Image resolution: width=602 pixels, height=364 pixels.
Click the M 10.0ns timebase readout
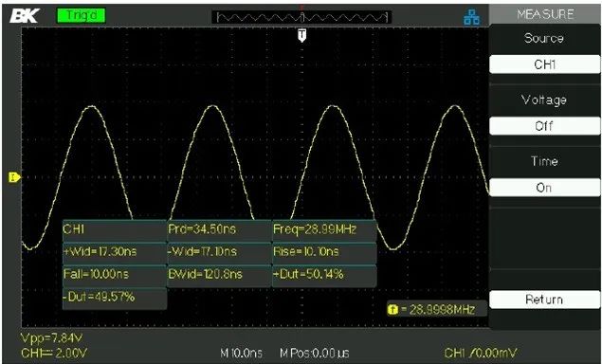[241, 353]
